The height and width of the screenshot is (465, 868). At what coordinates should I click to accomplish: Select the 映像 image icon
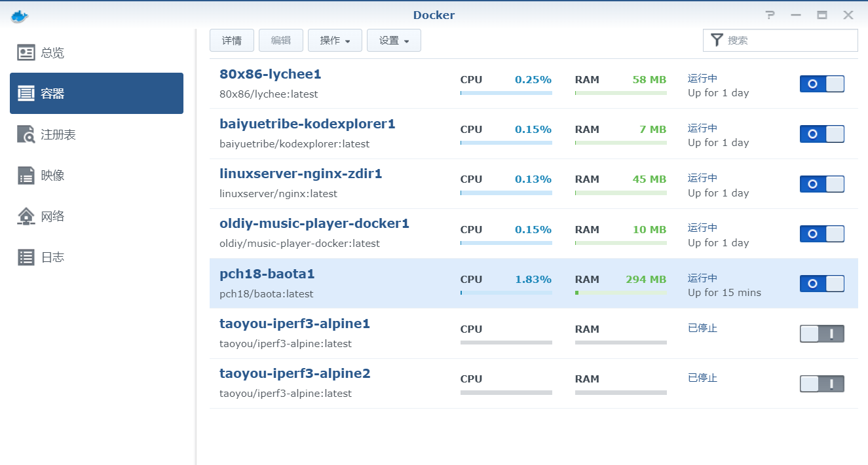coord(26,176)
